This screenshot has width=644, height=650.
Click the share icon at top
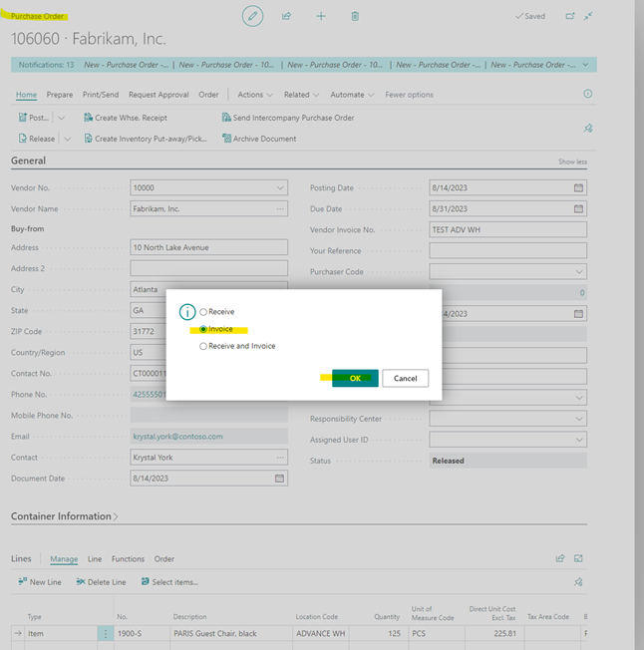[x=286, y=16]
